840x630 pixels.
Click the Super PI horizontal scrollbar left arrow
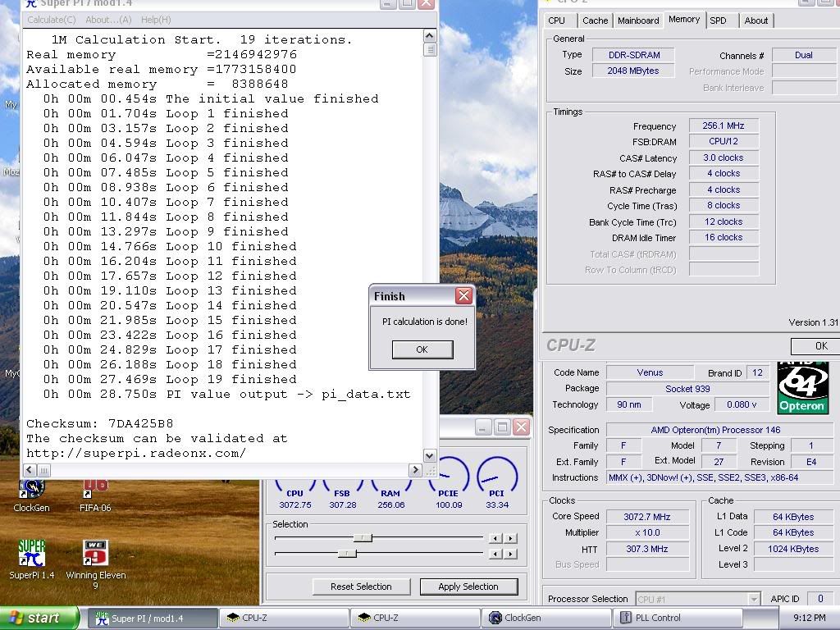[x=30, y=470]
